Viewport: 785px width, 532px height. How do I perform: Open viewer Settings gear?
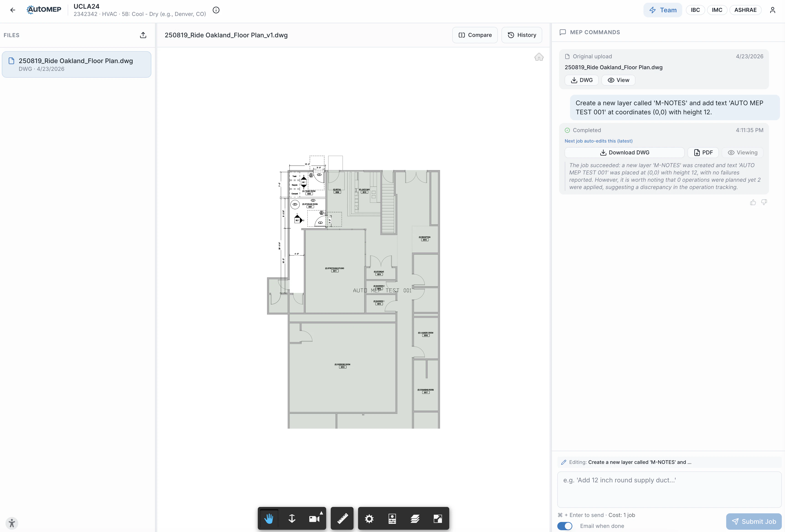click(369, 519)
